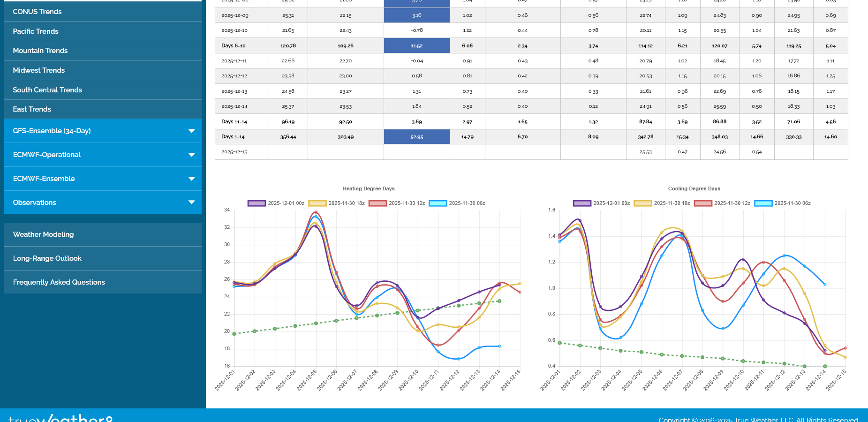Click the highlighted 52.95 cell in Days 1-14 row
Screen dimensions: 868x422
click(416, 137)
